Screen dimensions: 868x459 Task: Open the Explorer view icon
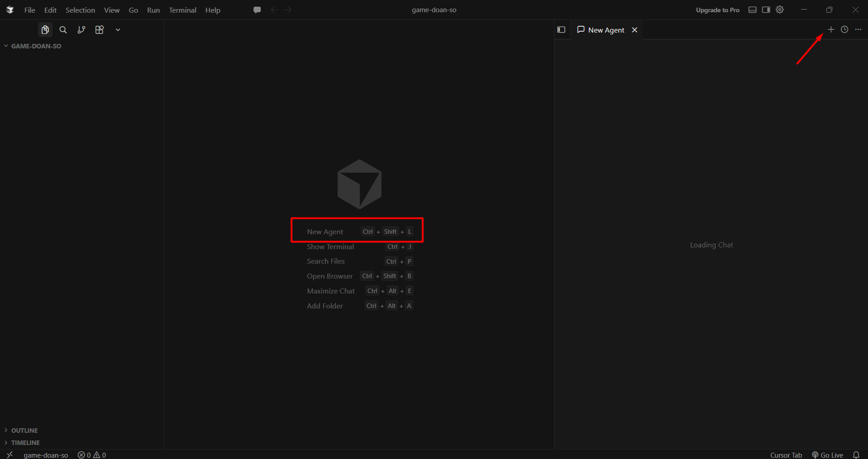tap(45, 30)
